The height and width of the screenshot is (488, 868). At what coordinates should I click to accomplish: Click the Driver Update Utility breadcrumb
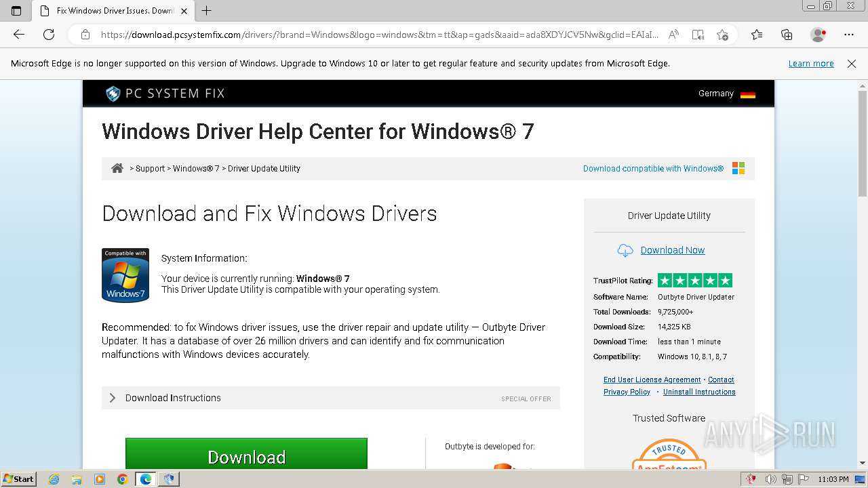[264, 169]
